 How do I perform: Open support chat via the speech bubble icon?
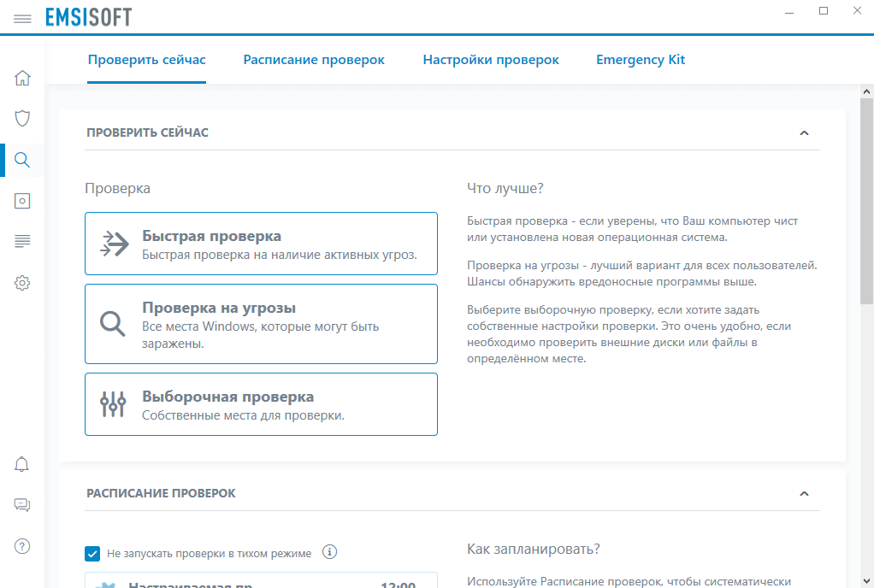click(x=22, y=504)
